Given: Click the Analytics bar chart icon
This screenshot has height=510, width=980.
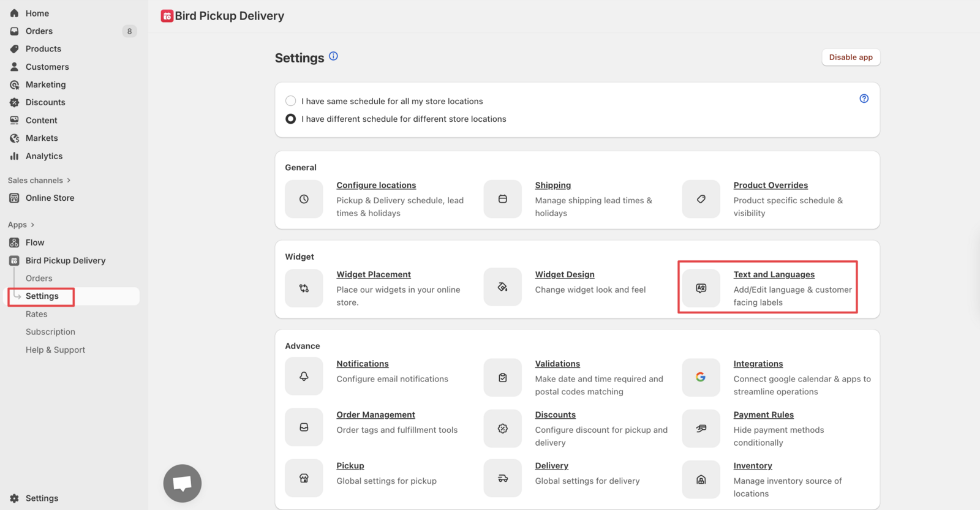Looking at the screenshot, I should pyautogui.click(x=14, y=156).
